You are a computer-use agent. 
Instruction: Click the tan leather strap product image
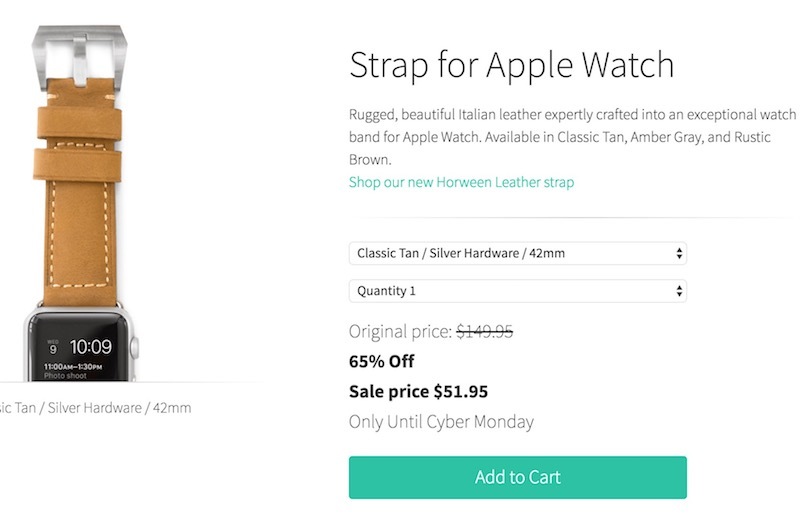[79, 203]
